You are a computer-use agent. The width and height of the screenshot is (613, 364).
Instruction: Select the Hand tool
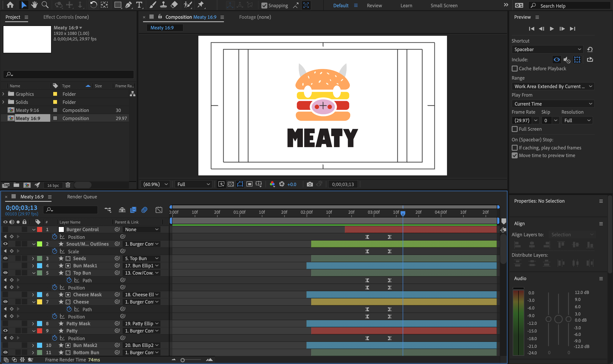click(x=34, y=5)
